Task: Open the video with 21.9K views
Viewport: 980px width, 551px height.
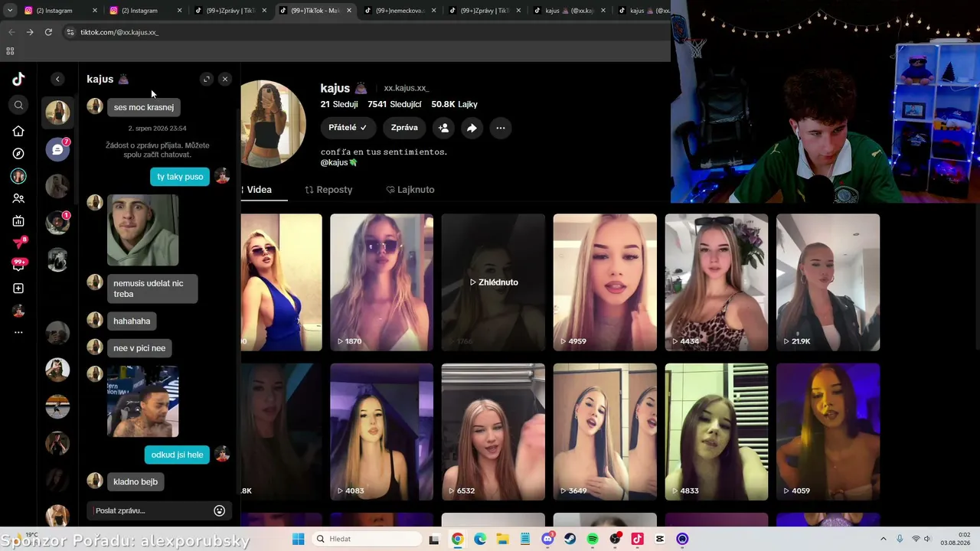Action: coord(828,282)
